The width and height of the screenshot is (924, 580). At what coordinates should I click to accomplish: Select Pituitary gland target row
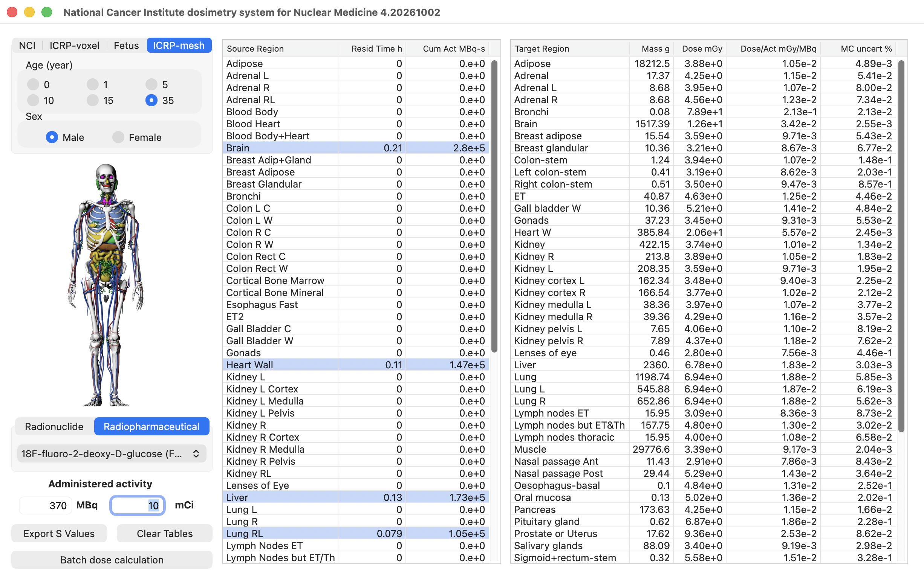(x=704, y=521)
